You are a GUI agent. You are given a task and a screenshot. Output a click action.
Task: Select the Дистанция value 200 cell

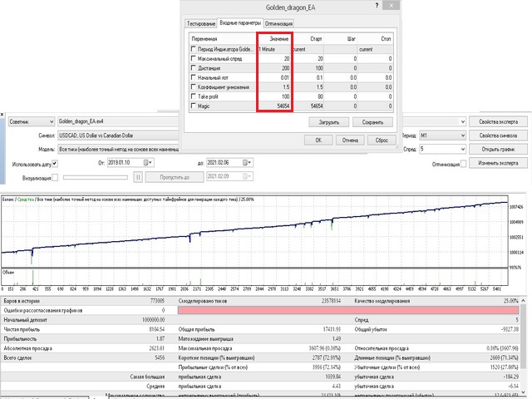pos(274,68)
